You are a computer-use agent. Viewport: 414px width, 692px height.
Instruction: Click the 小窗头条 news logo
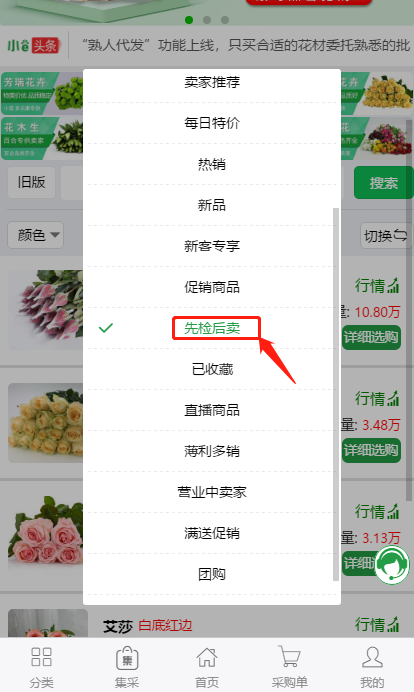tap(33, 45)
